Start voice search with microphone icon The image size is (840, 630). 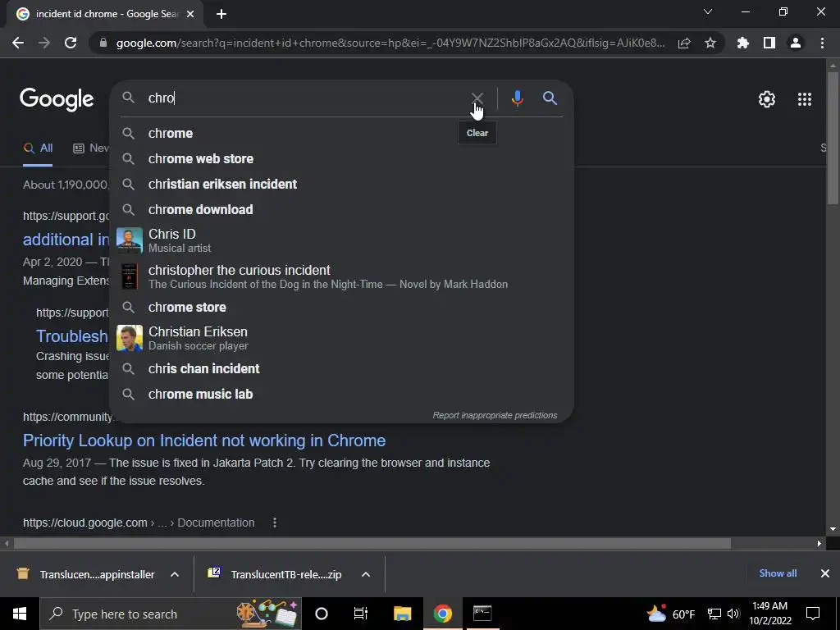tap(517, 98)
